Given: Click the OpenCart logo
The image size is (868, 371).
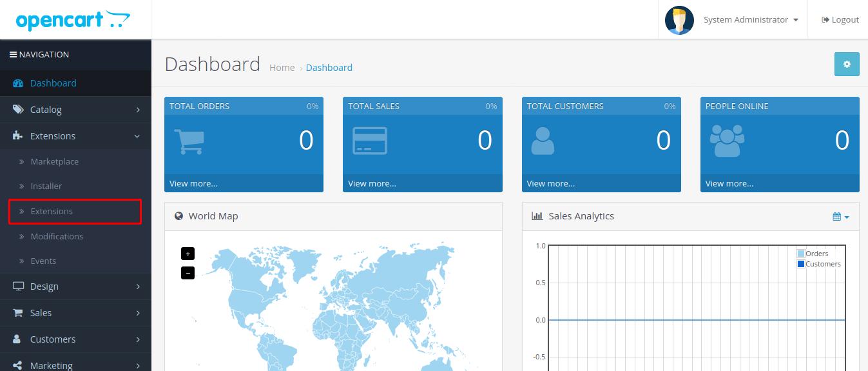Looking at the screenshot, I should pyautogui.click(x=73, y=20).
